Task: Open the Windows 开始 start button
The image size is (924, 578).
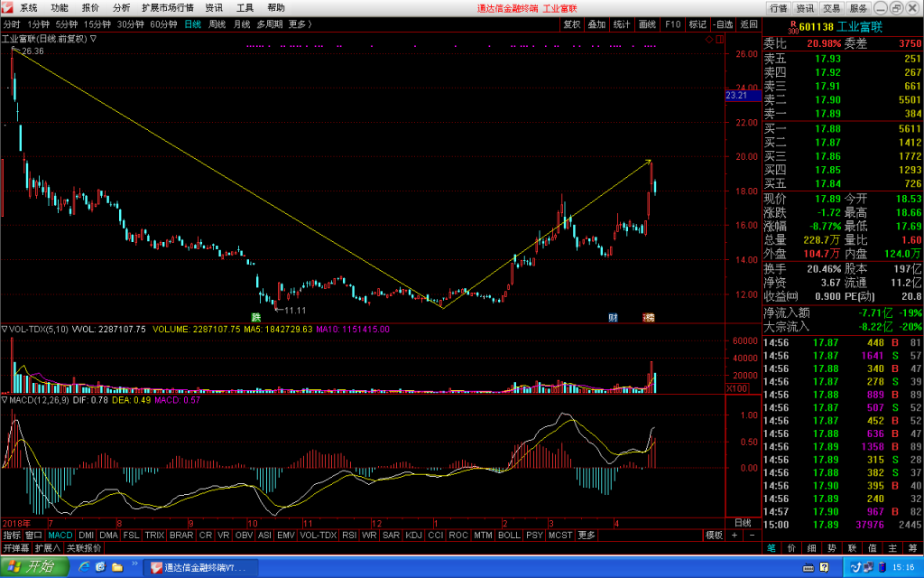Action: (x=34, y=567)
